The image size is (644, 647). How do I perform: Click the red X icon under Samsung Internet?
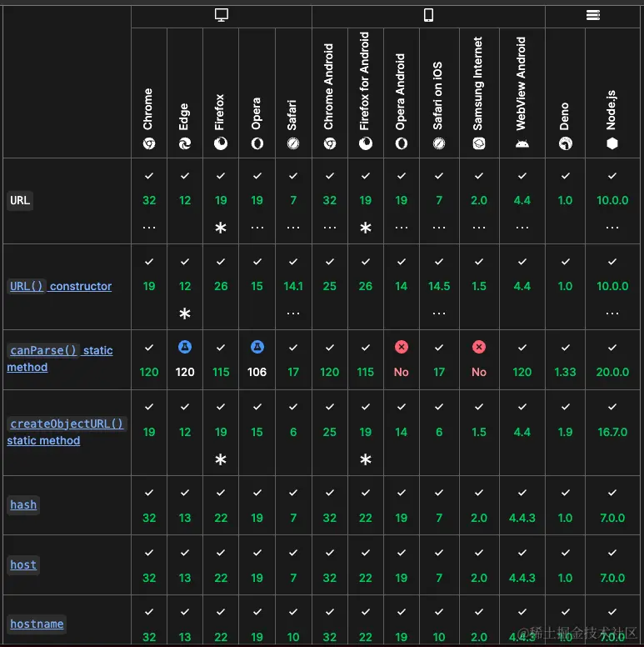479,347
